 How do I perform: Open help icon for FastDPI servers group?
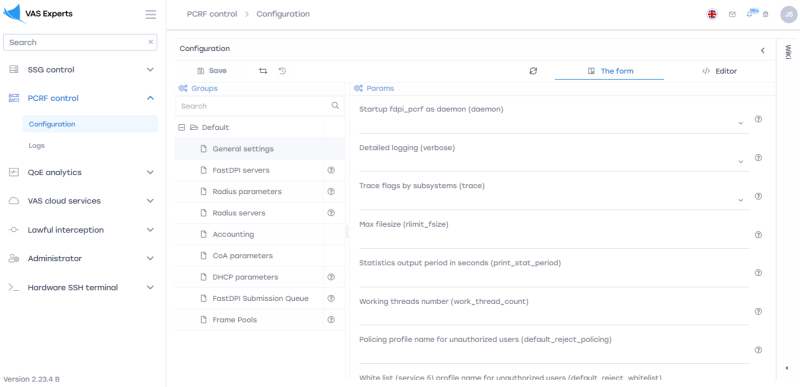pos(331,170)
